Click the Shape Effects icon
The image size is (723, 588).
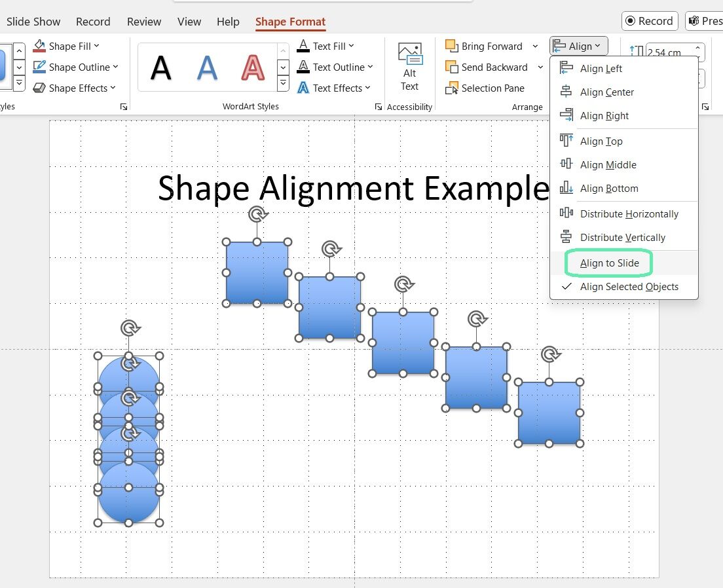tap(39, 88)
